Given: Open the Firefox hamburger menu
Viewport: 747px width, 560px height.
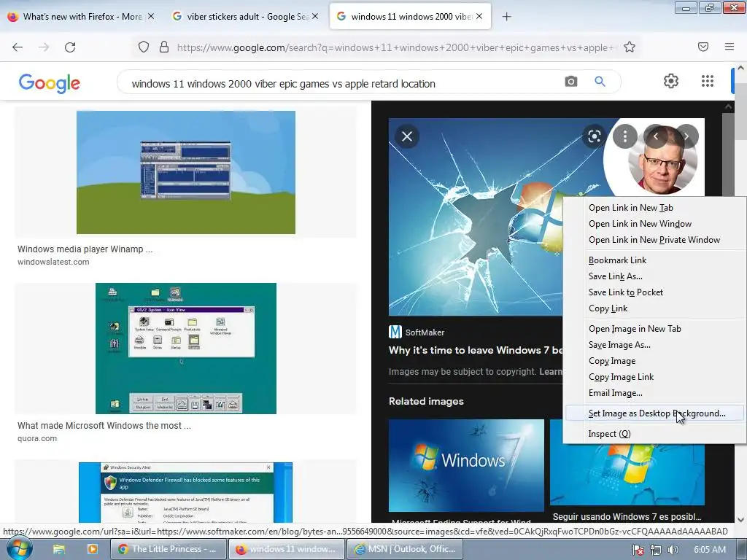Looking at the screenshot, I should pos(729,47).
